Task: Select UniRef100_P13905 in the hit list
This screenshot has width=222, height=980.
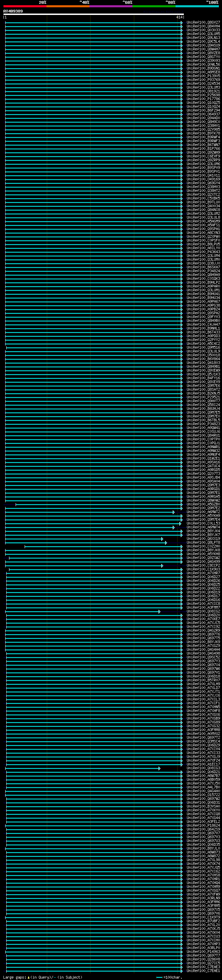Action: pyautogui.click(x=203, y=76)
